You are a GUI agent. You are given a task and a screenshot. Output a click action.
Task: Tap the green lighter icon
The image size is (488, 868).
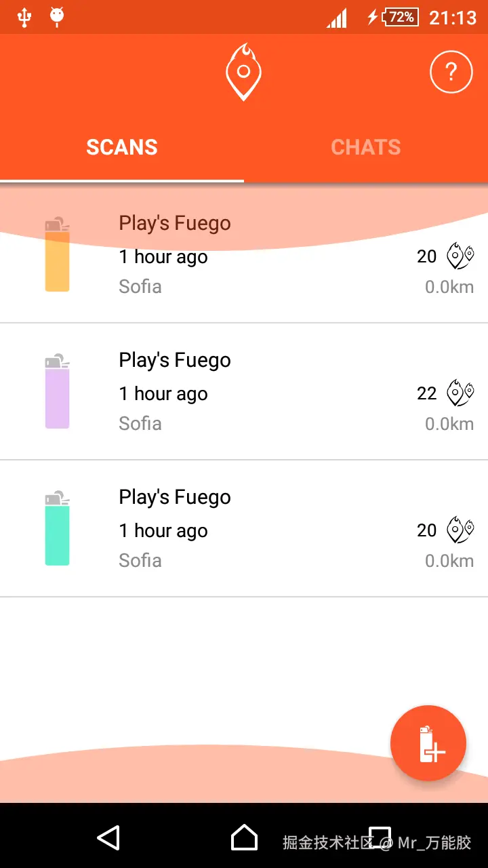[x=58, y=529]
